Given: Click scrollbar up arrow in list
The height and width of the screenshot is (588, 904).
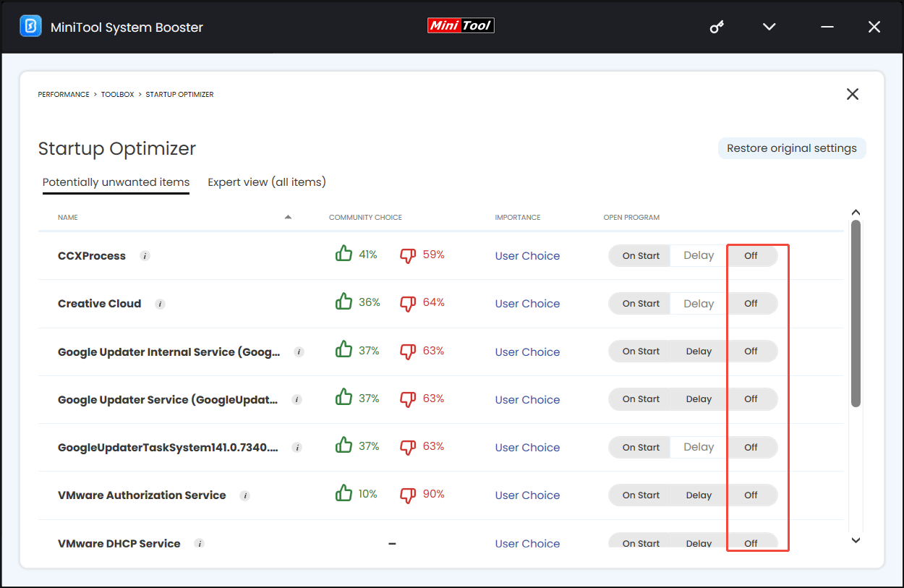Looking at the screenshot, I should point(856,213).
